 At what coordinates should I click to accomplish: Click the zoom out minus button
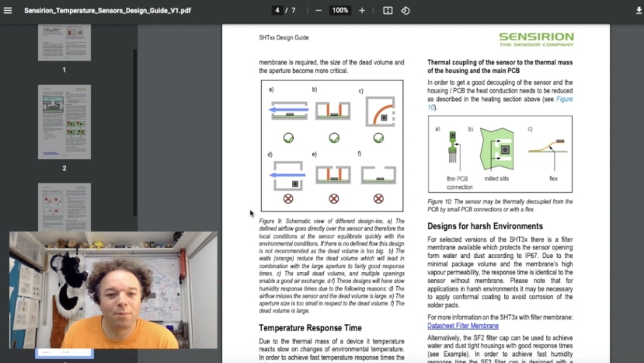[319, 10]
